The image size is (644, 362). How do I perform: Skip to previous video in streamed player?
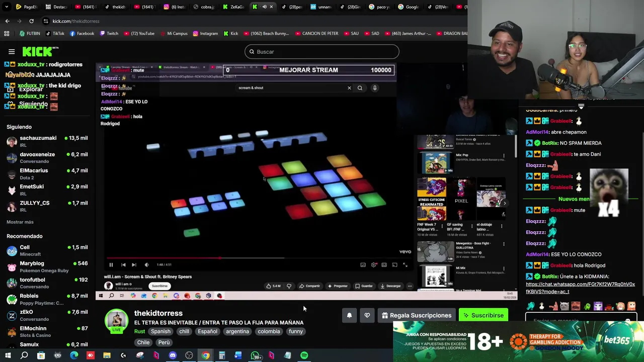click(123, 264)
